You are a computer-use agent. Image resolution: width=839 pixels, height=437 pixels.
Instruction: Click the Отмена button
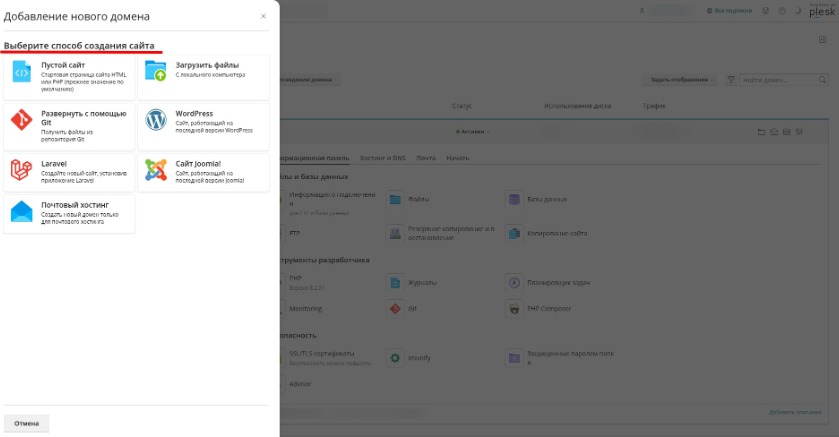tap(27, 423)
